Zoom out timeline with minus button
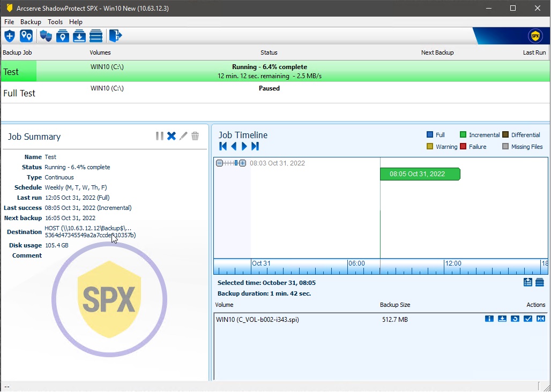The image size is (551, 392). click(x=219, y=163)
